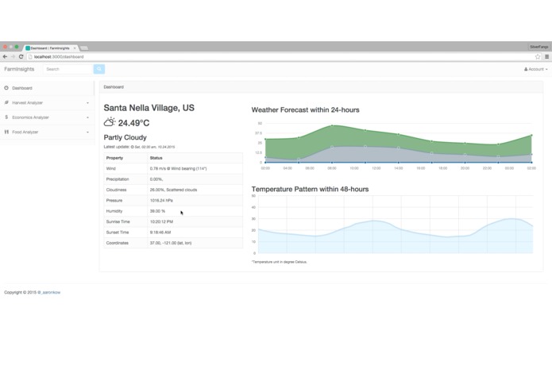The image size is (552, 392).
Task: Click the Economics Analyzer dollar icon
Action: (x=6, y=117)
